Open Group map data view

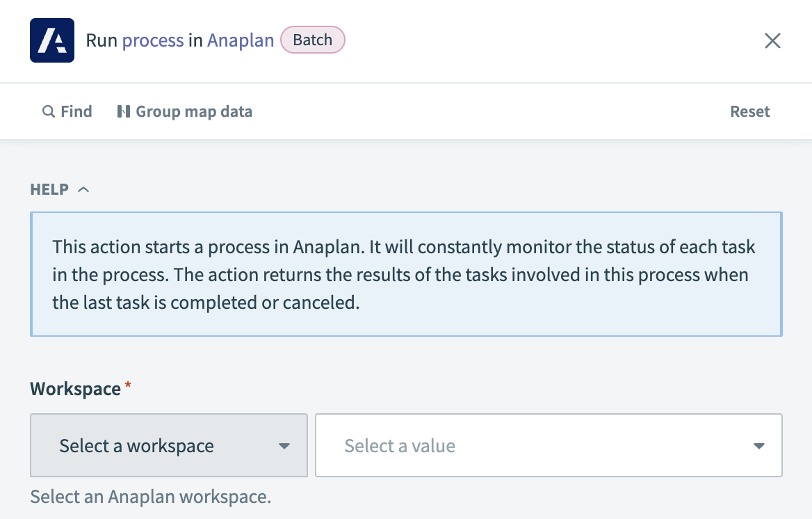coord(184,111)
